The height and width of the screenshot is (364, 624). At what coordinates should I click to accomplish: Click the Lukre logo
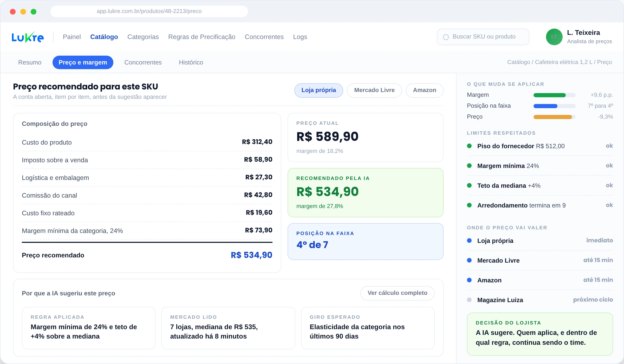pyautogui.click(x=28, y=37)
